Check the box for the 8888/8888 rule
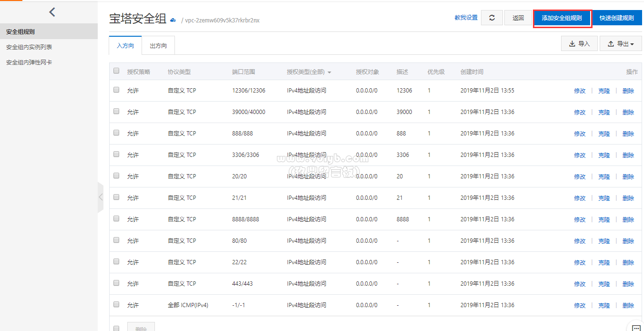 coord(116,218)
